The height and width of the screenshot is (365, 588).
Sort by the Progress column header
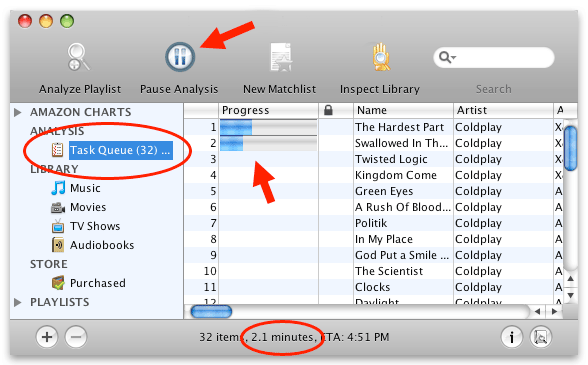click(x=268, y=110)
